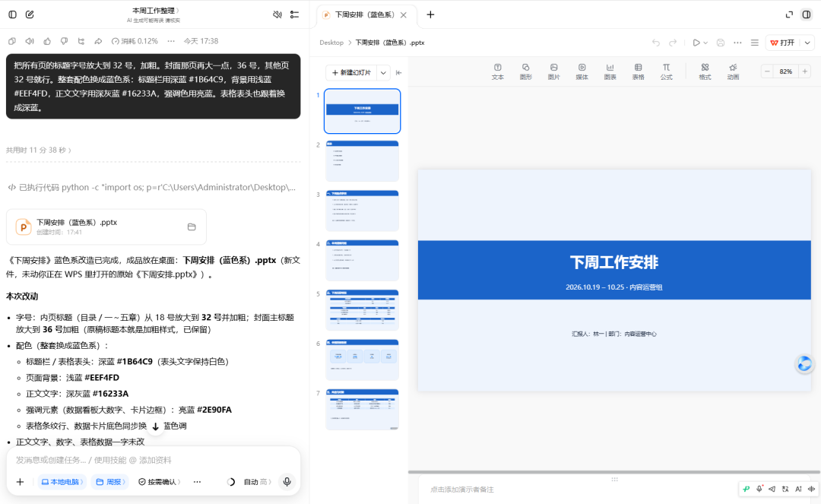
Task: Open the folder icon on the file card
Action: point(192,227)
